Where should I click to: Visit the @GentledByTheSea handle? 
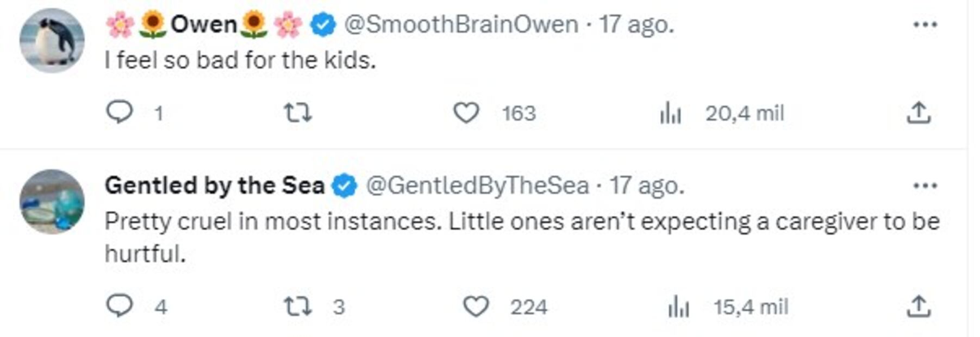[x=477, y=186]
